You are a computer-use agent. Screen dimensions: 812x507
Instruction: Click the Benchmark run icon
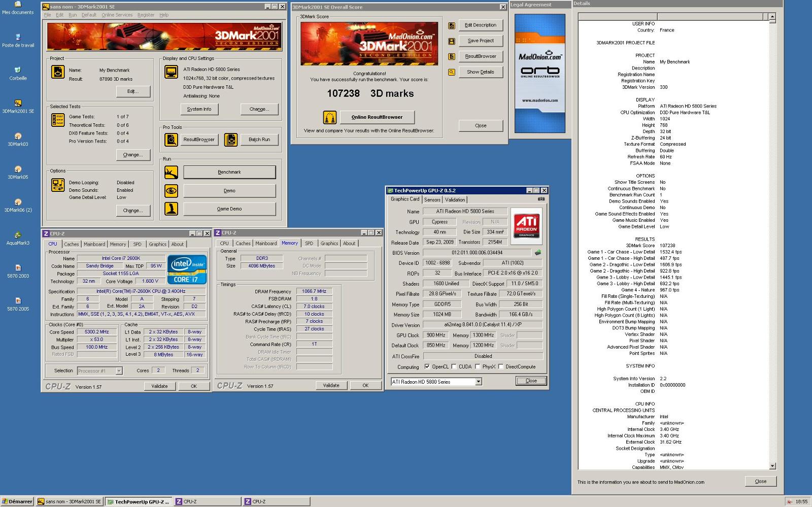point(171,173)
